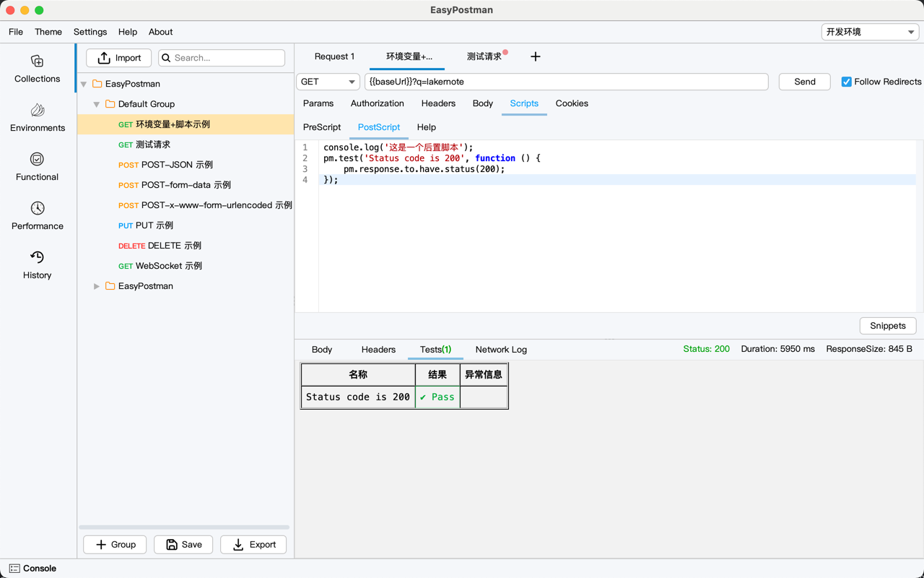This screenshot has width=924, height=578.
Task: Select the WebSocket 示例 request
Action: [x=186, y=266]
